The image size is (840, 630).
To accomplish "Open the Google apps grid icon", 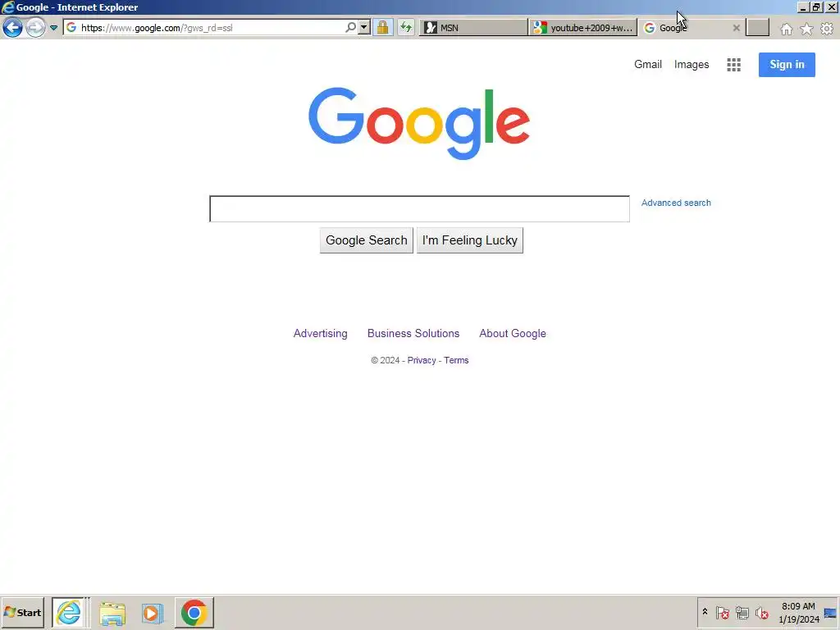I will point(733,65).
